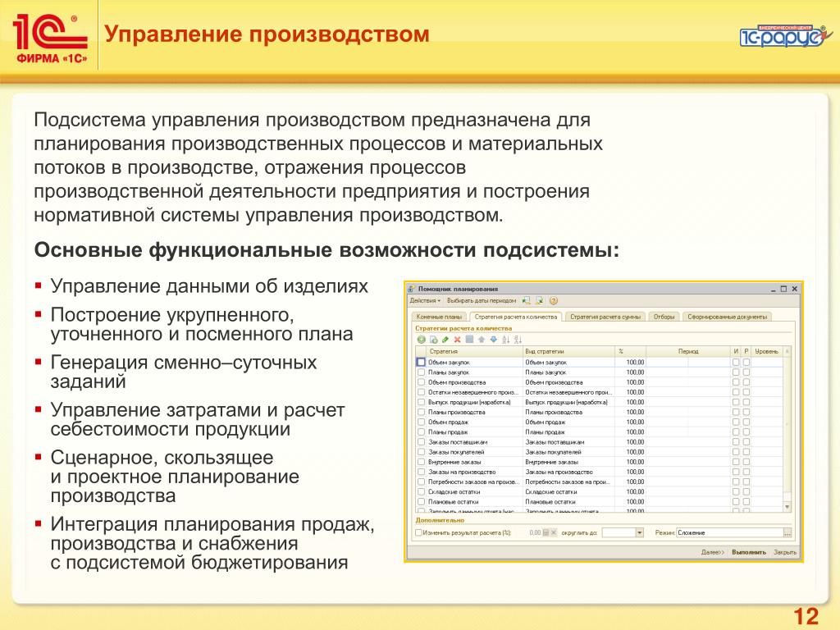Viewport: 840px width, 630px height.
Task: Check the Изменить результат расчета (%) box
Action: pos(419,533)
